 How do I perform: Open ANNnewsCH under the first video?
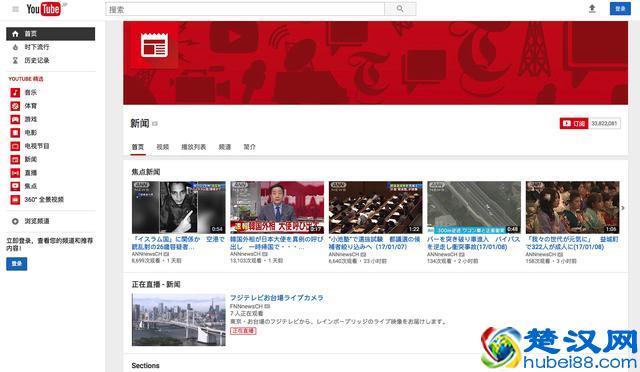tap(147, 254)
